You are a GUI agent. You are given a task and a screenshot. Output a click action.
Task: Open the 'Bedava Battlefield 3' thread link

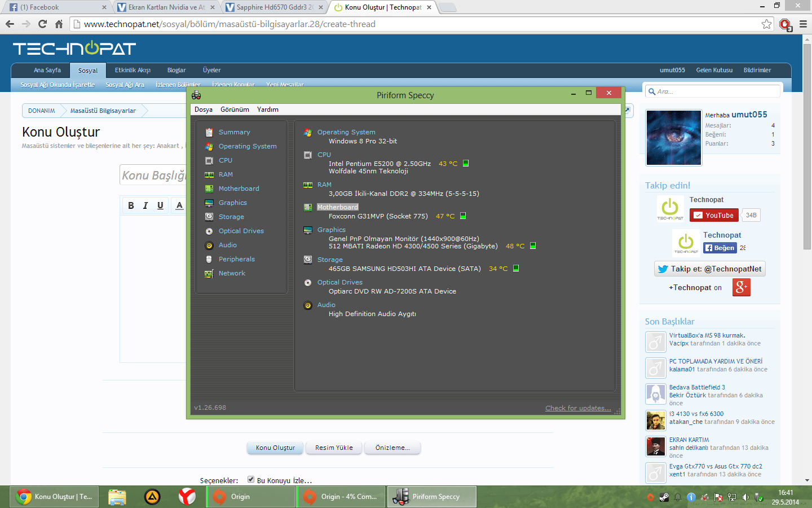point(697,387)
